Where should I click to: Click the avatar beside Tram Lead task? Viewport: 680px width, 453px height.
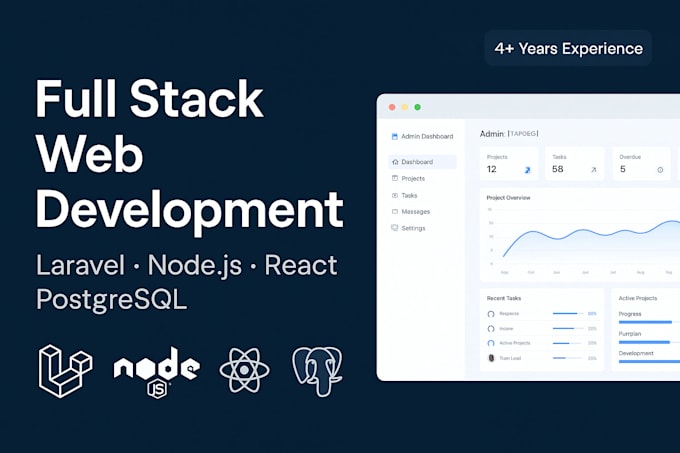coord(491,358)
